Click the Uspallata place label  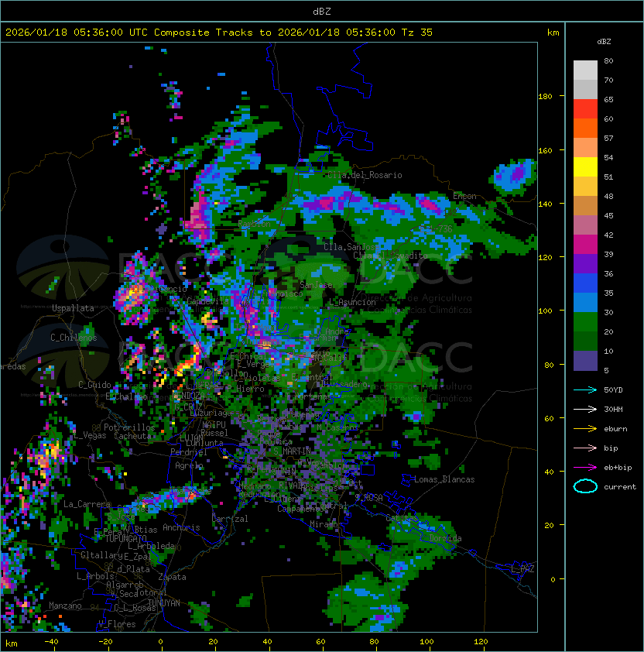click(x=74, y=308)
